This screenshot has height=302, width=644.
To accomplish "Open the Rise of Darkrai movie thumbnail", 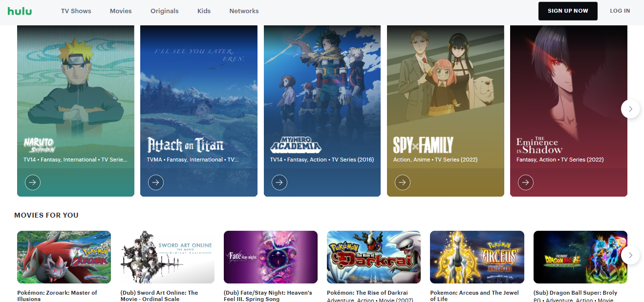I will [x=374, y=257].
